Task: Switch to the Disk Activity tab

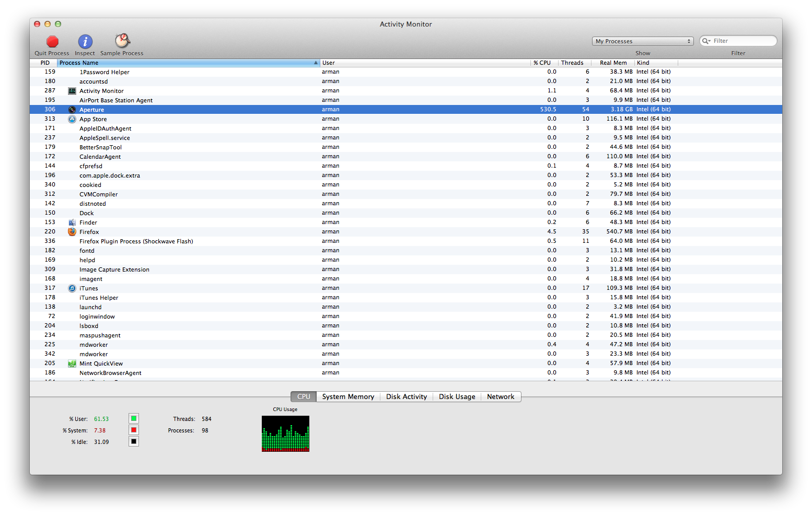Action: coord(407,397)
